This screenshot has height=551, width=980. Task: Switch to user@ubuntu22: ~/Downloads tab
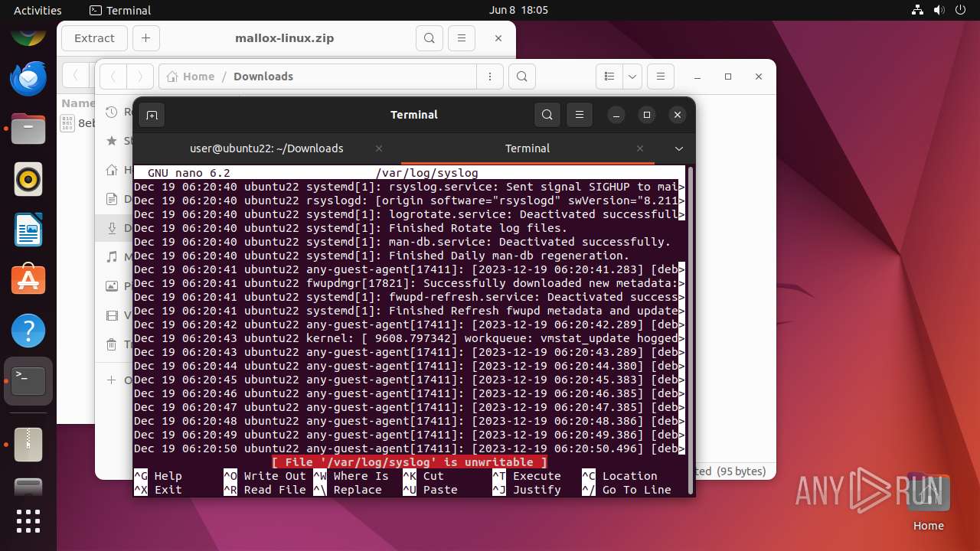pos(266,148)
